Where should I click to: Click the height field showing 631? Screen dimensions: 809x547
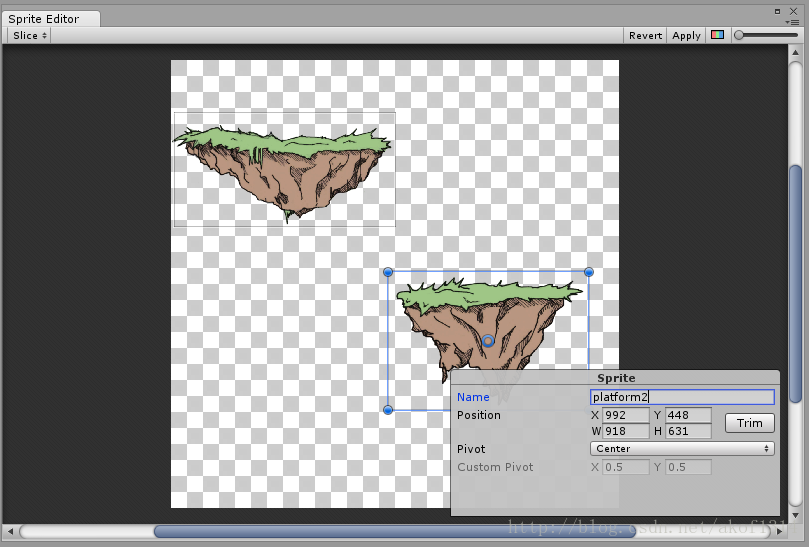(x=688, y=431)
